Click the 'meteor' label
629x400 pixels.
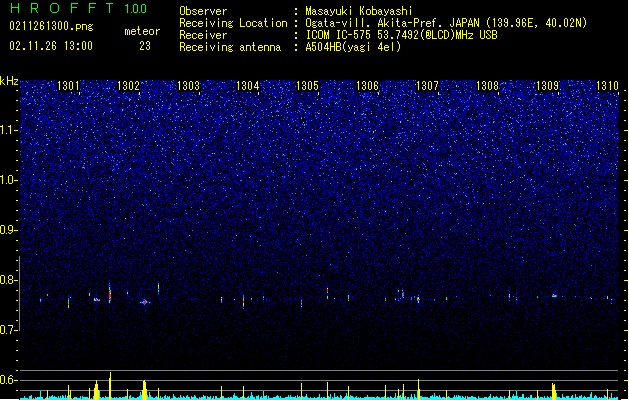(142, 31)
